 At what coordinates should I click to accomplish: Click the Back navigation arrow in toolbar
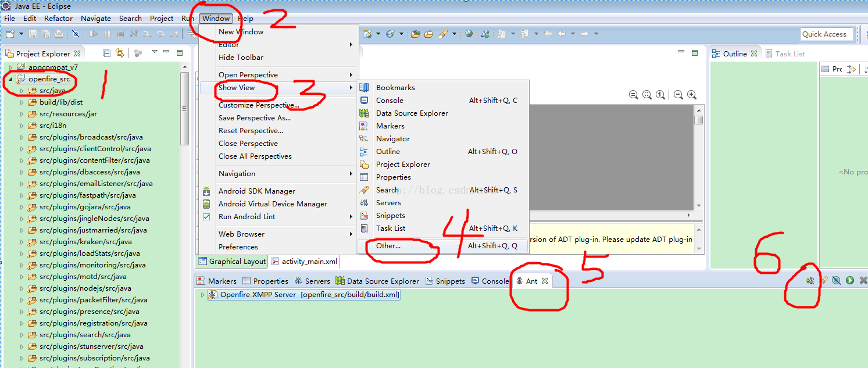click(562, 34)
